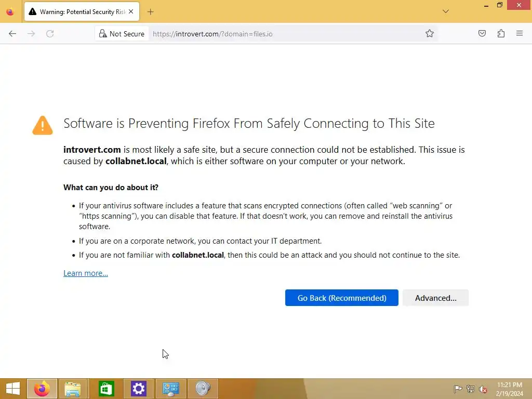Screen dimensions: 532x399
Task: Expand the Advanced... options section
Action: [435, 298]
